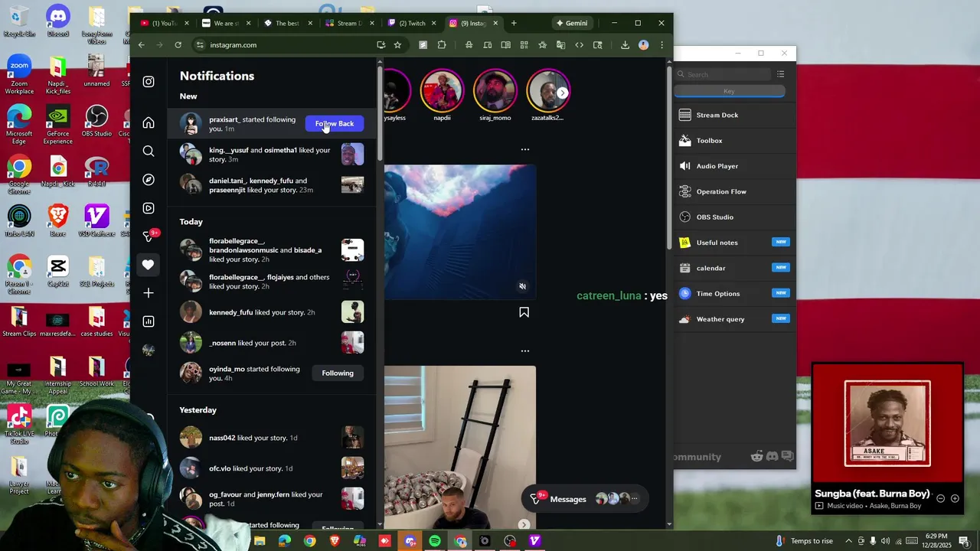Open Toolbox in side panel
980x551 pixels.
coord(733,141)
